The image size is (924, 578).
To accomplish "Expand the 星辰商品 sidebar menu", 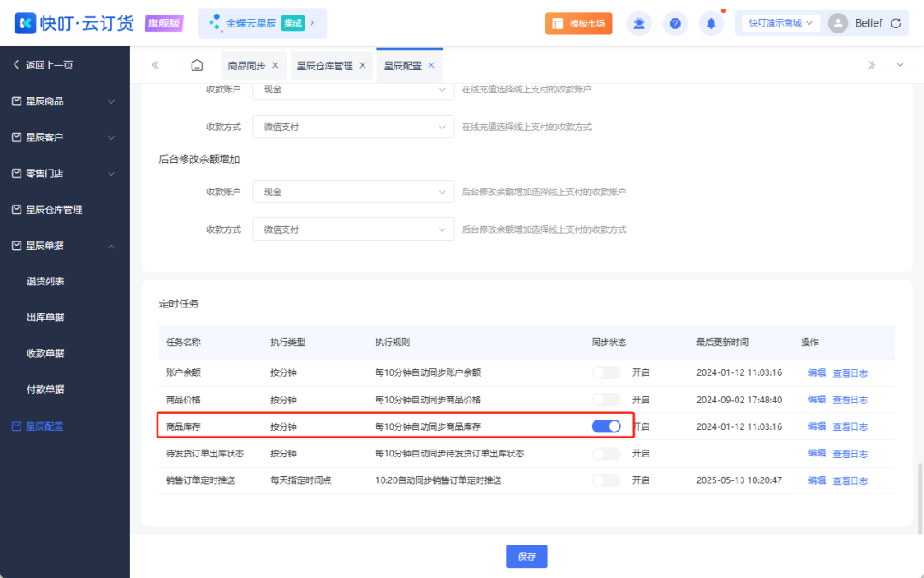I will click(x=64, y=101).
